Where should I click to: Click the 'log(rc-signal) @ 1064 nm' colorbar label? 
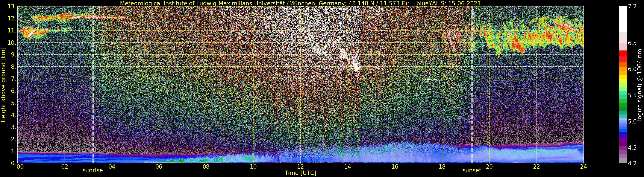pos(640,85)
